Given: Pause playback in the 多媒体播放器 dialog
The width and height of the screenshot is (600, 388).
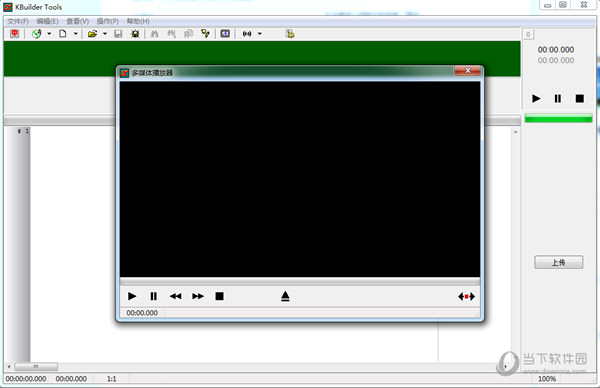Looking at the screenshot, I should pyautogui.click(x=153, y=296).
